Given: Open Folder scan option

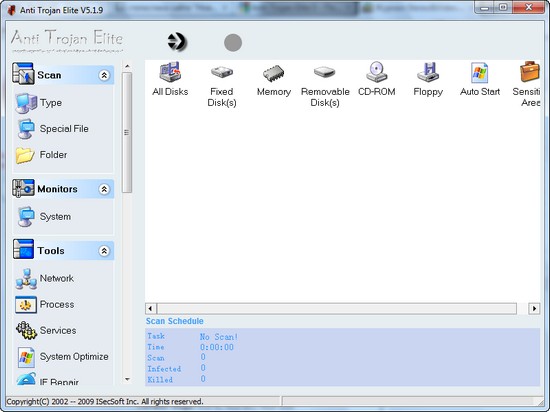Looking at the screenshot, I should tap(41, 155).
